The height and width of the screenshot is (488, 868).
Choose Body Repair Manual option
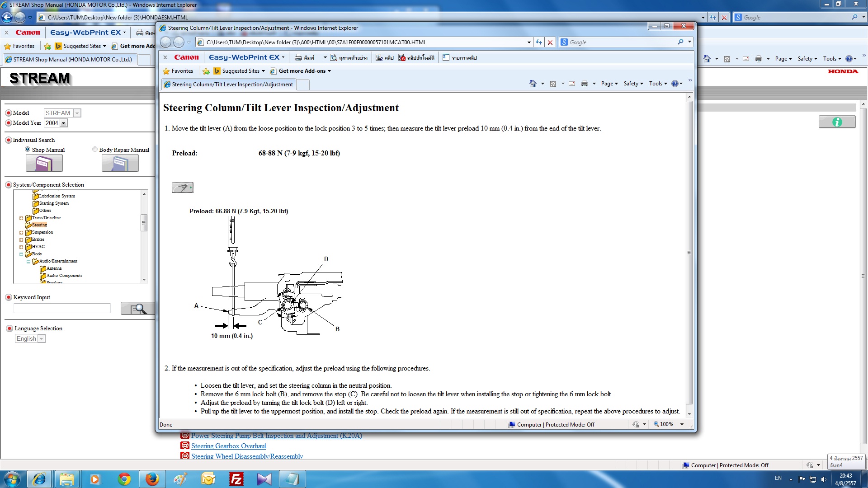click(x=95, y=150)
